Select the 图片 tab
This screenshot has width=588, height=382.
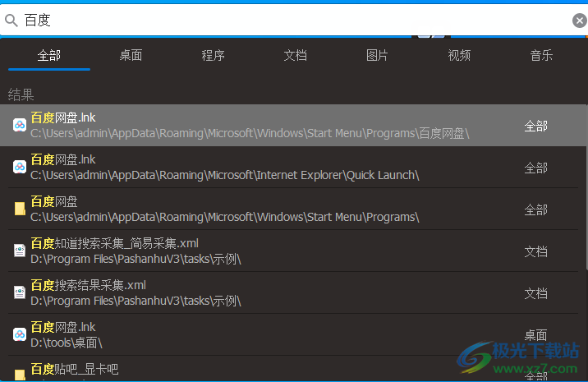[377, 56]
